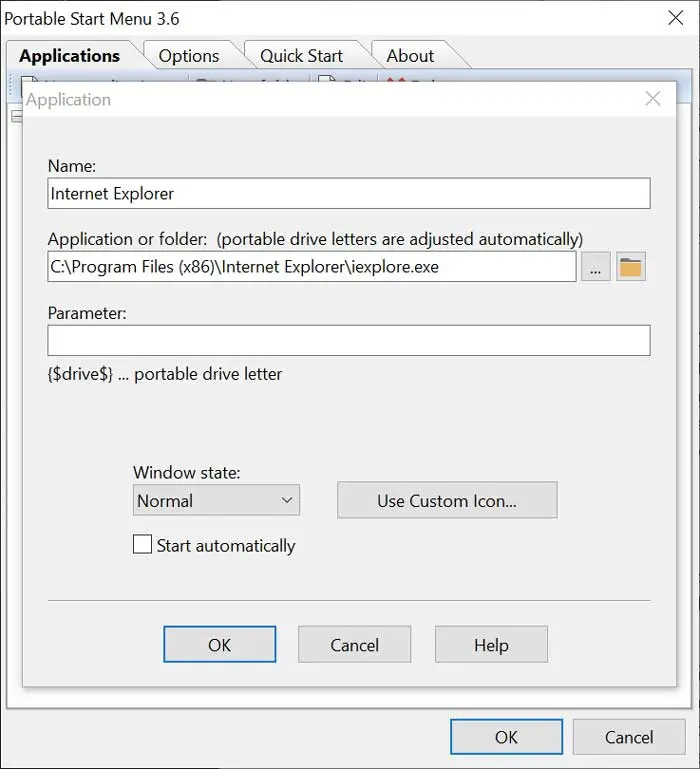Switch to the Options tab

coord(189,56)
